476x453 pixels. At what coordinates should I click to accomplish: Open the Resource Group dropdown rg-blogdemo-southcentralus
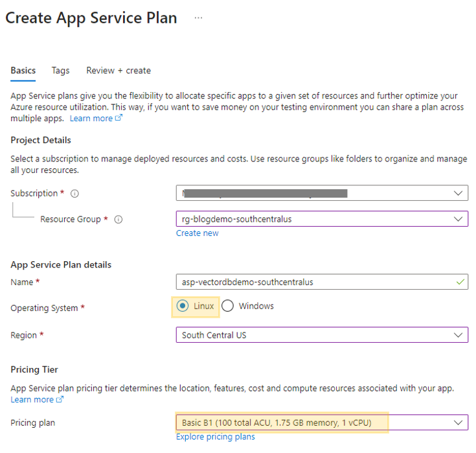tap(322, 219)
